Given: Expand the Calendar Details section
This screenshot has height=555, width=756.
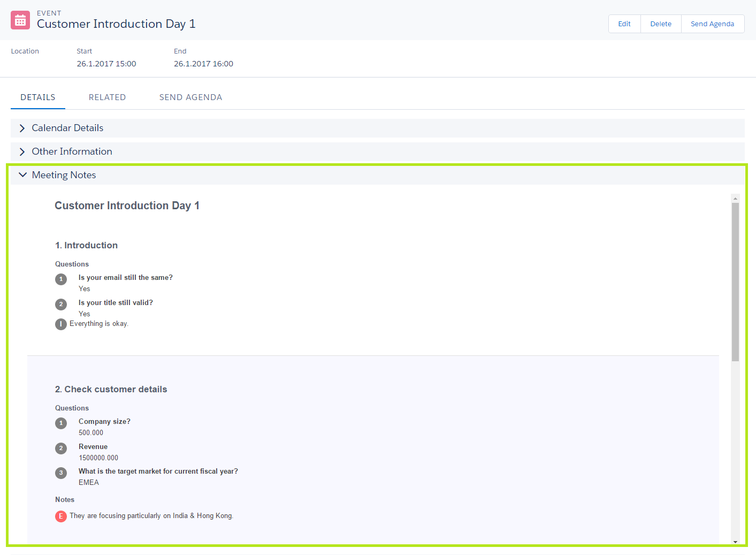Looking at the screenshot, I should 378,128.
